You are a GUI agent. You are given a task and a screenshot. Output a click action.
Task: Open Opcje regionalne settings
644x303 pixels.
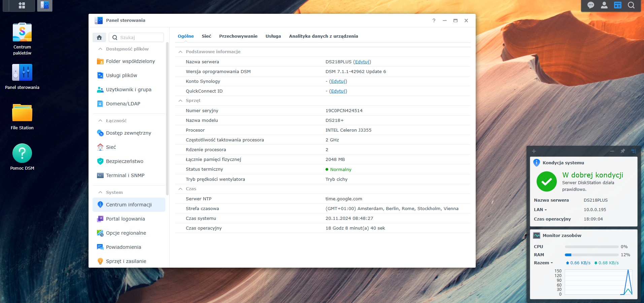(x=129, y=233)
